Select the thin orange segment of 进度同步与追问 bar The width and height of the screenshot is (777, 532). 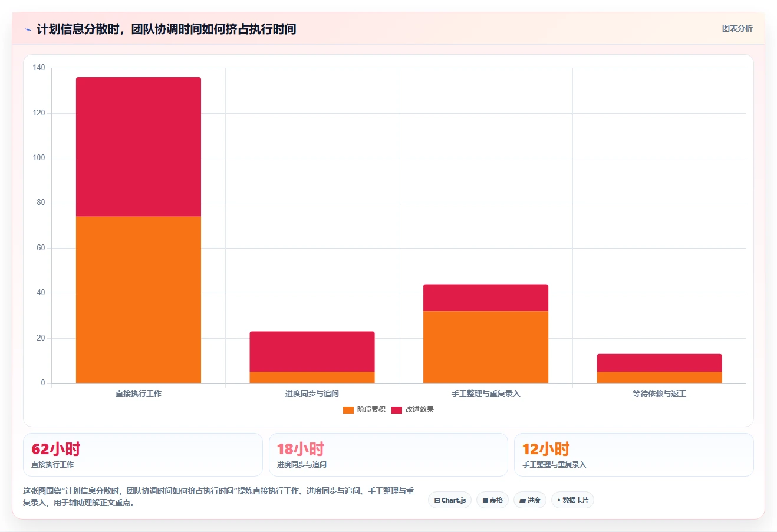[312, 378]
